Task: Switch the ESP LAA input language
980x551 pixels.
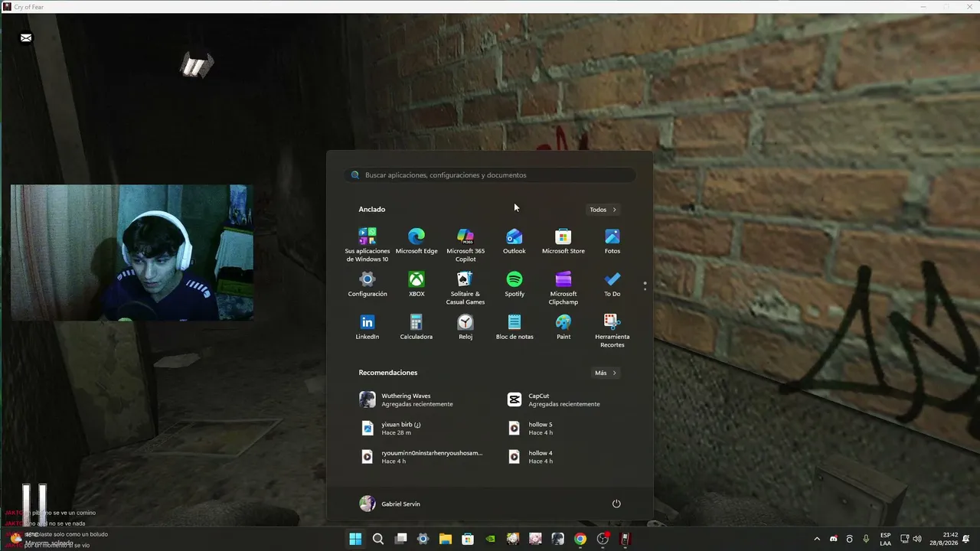Action: point(885,539)
